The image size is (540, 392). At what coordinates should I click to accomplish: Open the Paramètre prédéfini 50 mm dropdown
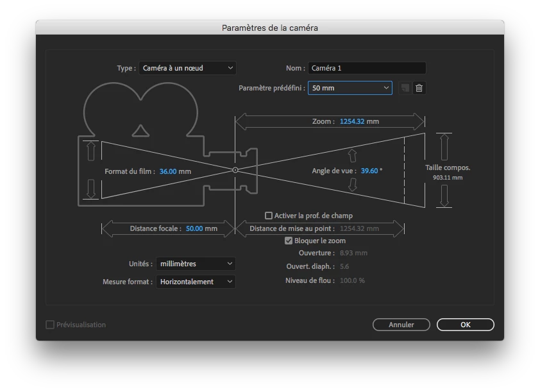350,88
